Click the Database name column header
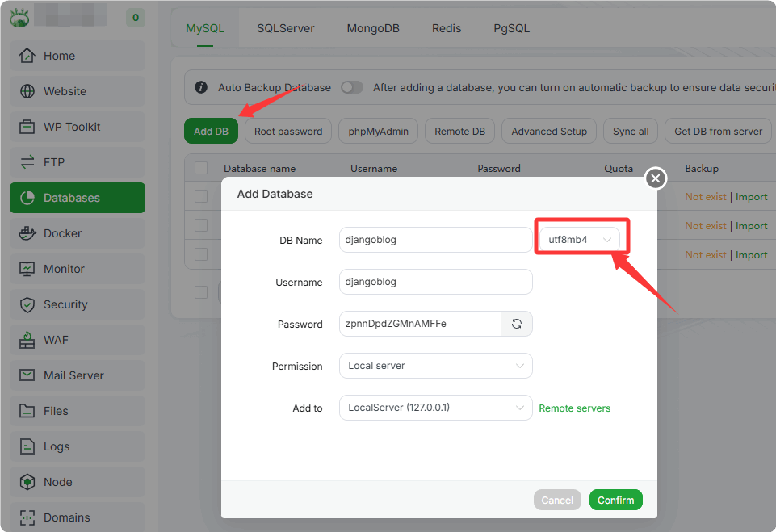Viewport: 776px width, 532px height. [259, 168]
